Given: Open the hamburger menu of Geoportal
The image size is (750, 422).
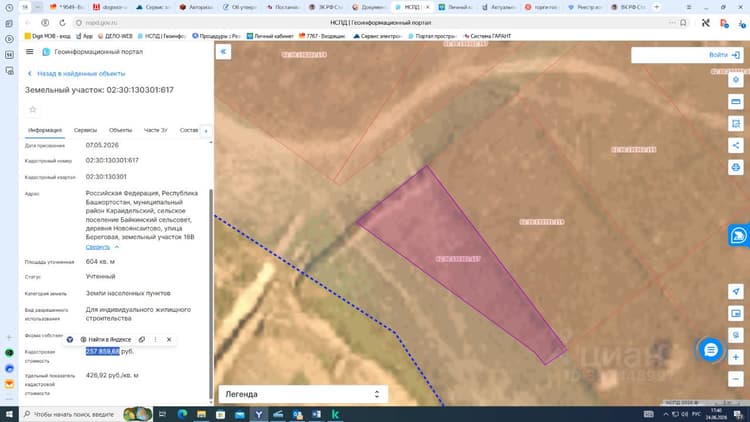Looking at the screenshot, I should (30, 52).
